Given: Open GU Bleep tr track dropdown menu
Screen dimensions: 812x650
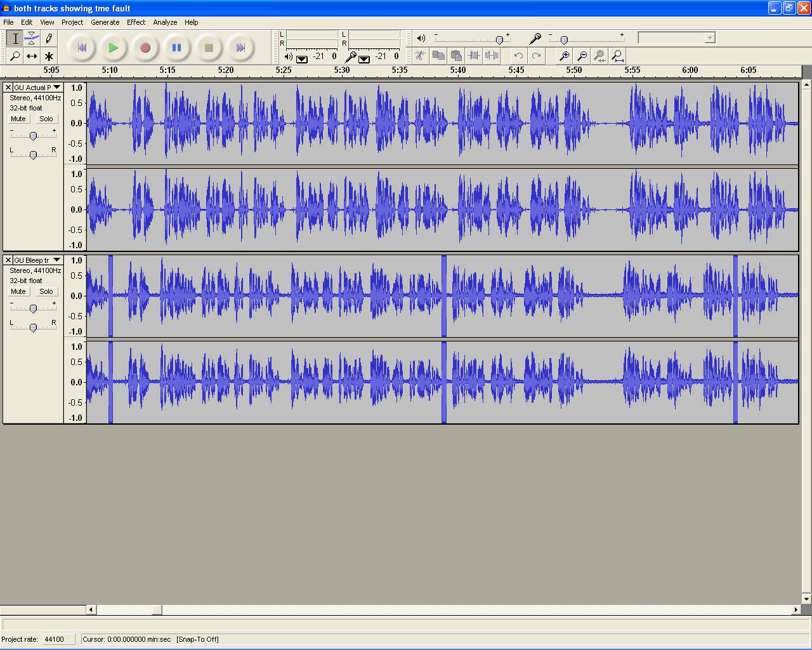Looking at the screenshot, I should (x=56, y=260).
